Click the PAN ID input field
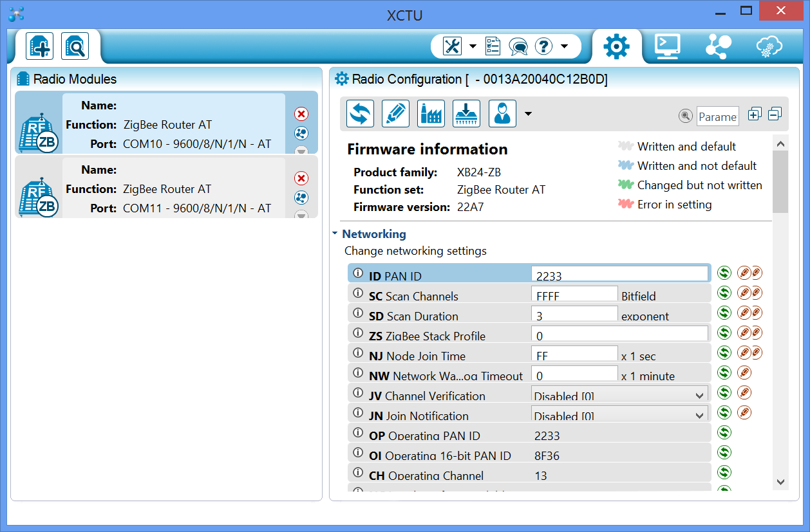Viewport: 810px width, 532px height. [619, 275]
